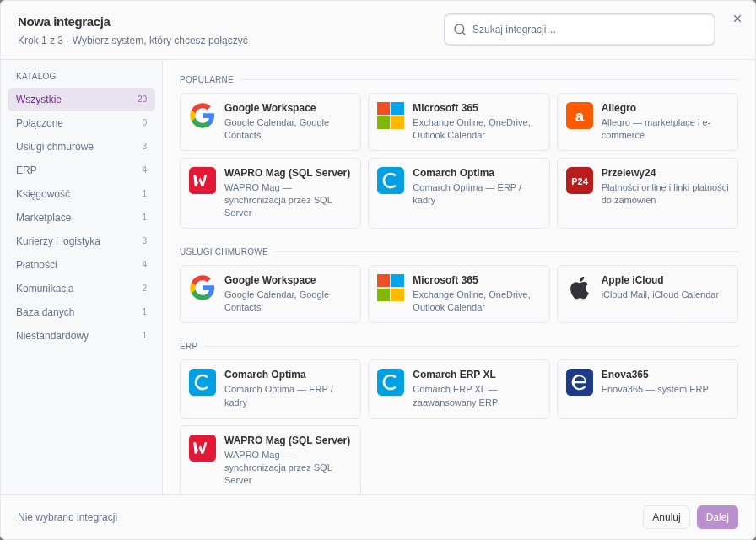
Task: Click the Apple logo icon for iCloud
Action: [580, 288]
